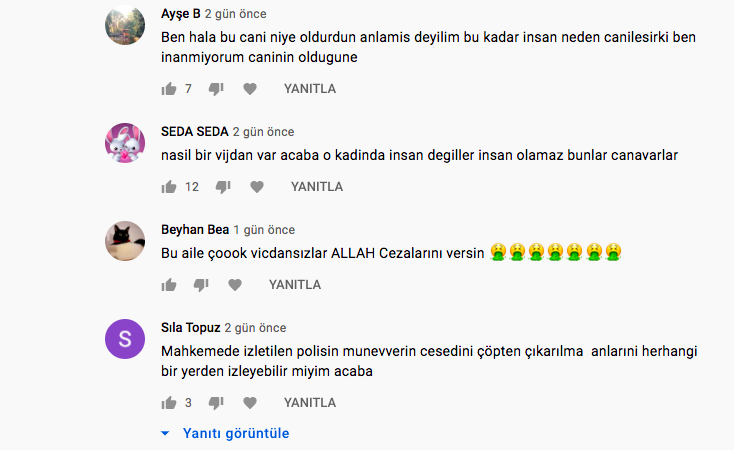
Task: Heart Ayşe B's comment
Action: [250, 89]
